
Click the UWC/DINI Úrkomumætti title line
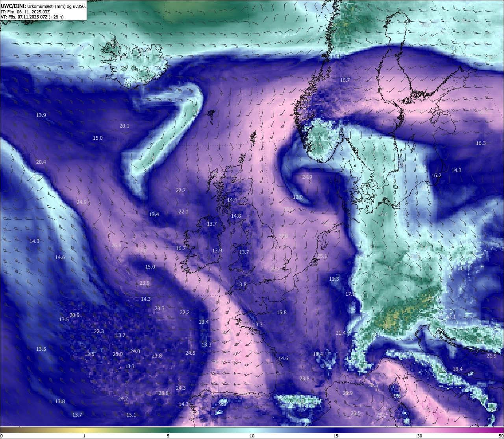(43, 6)
